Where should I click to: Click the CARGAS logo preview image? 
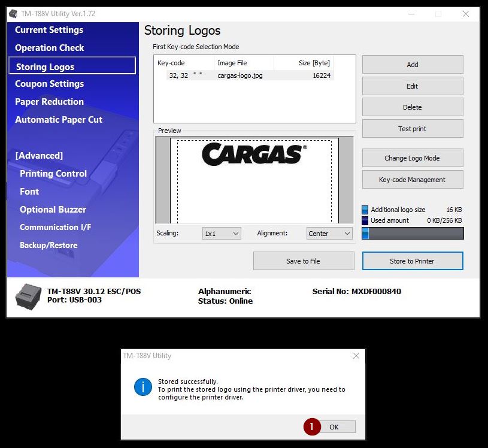(254, 155)
